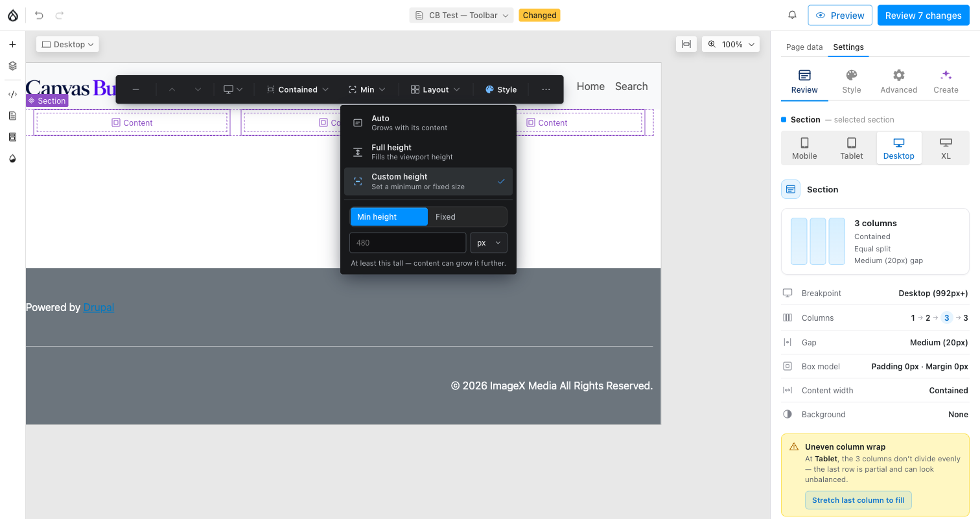The height and width of the screenshot is (519, 980).
Task: Click the purple Section label tag
Action: (47, 100)
